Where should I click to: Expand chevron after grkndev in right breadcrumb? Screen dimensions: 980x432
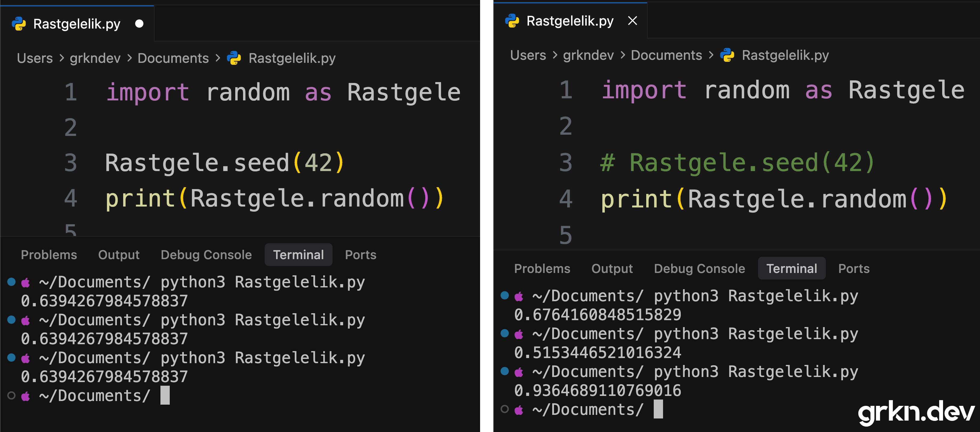pos(623,55)
